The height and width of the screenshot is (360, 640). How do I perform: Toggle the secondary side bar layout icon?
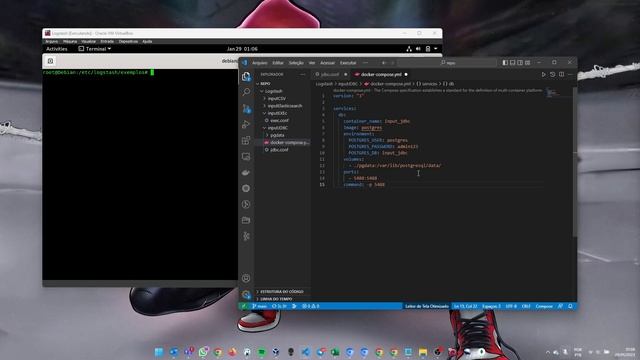520,62
